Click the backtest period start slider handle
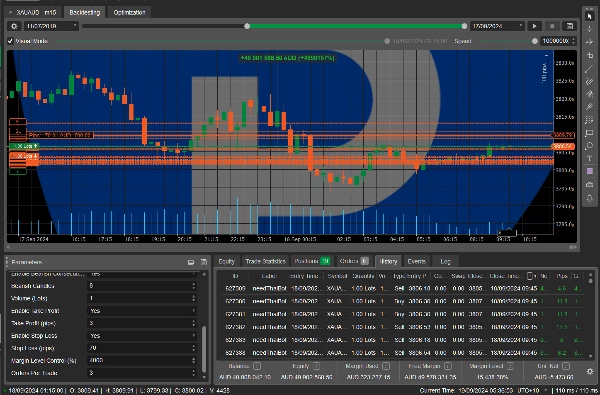Image resolution: width=600 pixels, height=395 pixels. [247, 26]
